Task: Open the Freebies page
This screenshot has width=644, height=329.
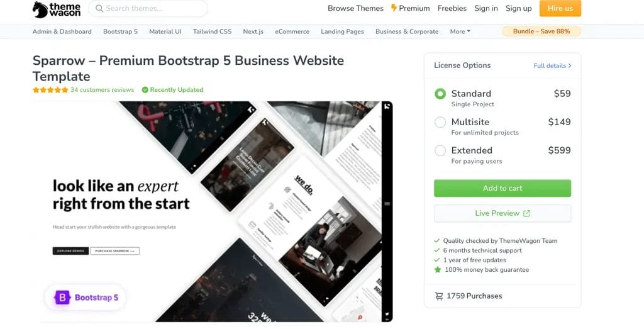Action: point(452,8)
